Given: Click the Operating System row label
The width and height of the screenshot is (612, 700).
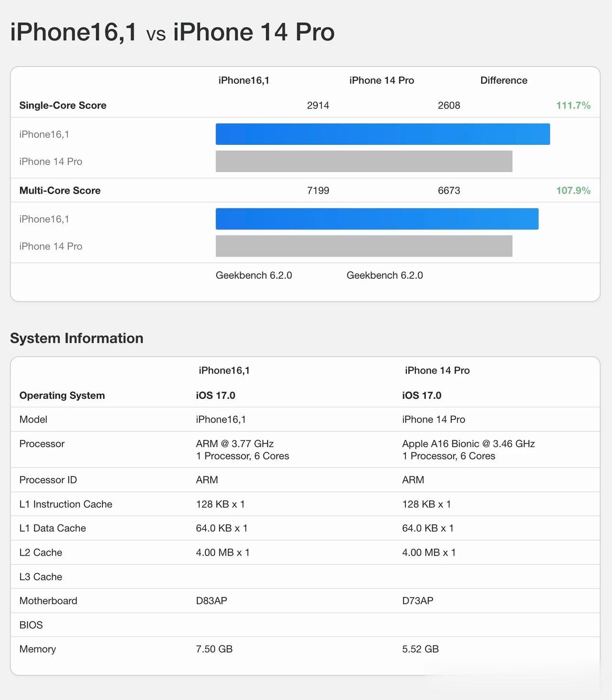Looking at the screenshot, I should point(62,395).
